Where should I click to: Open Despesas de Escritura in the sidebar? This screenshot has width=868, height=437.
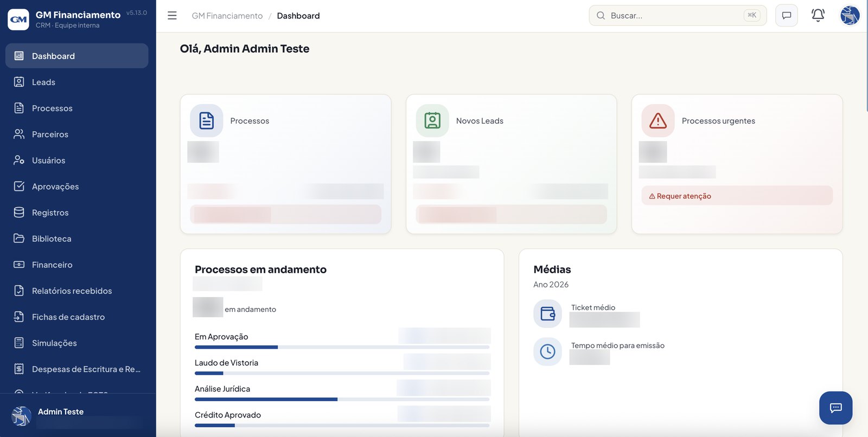pyautogui.click(x=77, y=369)
